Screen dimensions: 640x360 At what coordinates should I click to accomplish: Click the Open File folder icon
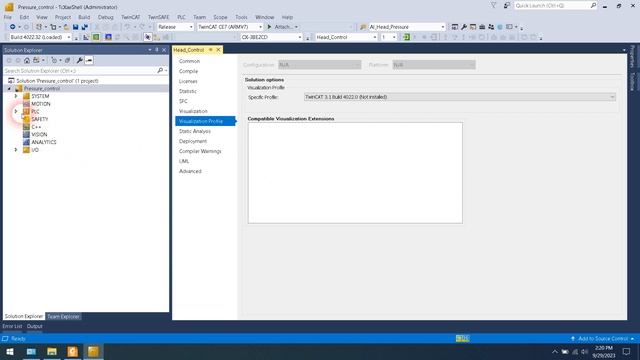pos(66,27)
